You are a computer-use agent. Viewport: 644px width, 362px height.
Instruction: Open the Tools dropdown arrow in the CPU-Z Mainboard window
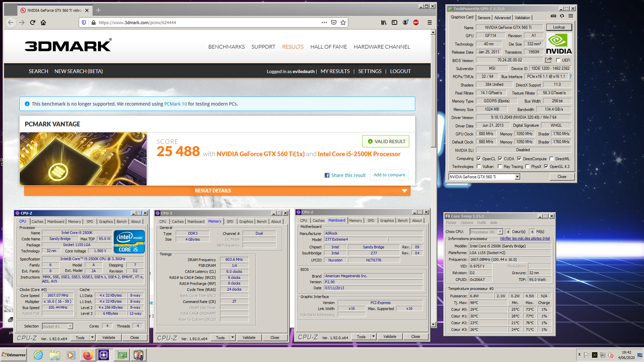373,337
